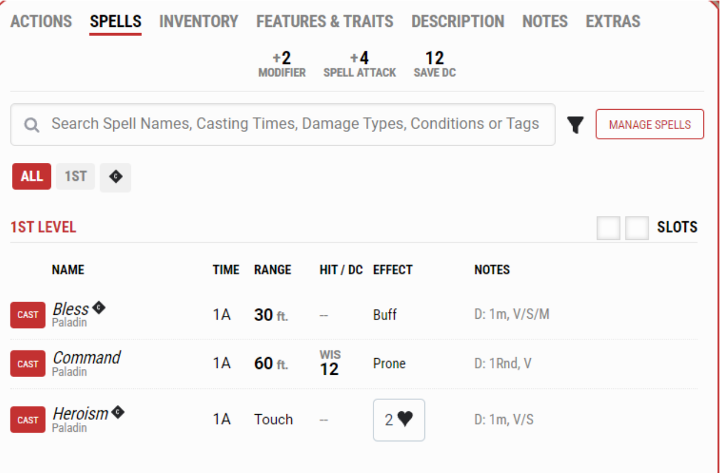This screenshot has width=720, height=473.
Task: Cast the Command spell
Action: click(28, 364)
